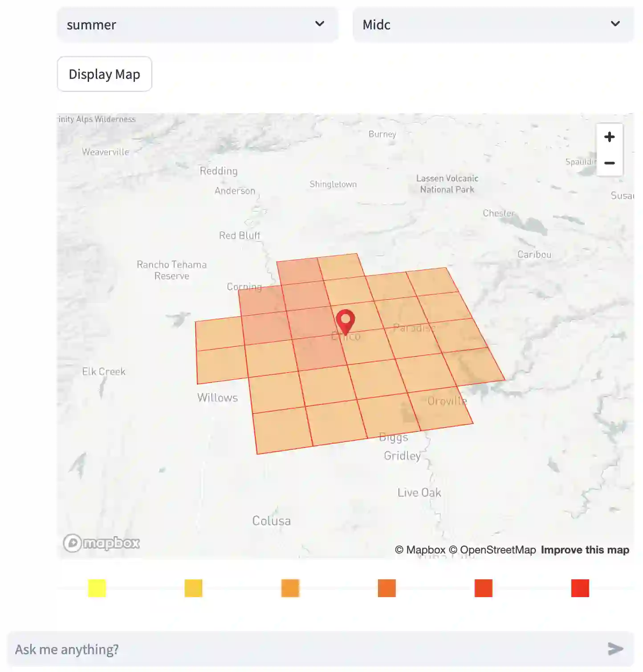Select the light orange legend swatch
The width and height of the screenshot is (643, 672).
click(290, 588)
